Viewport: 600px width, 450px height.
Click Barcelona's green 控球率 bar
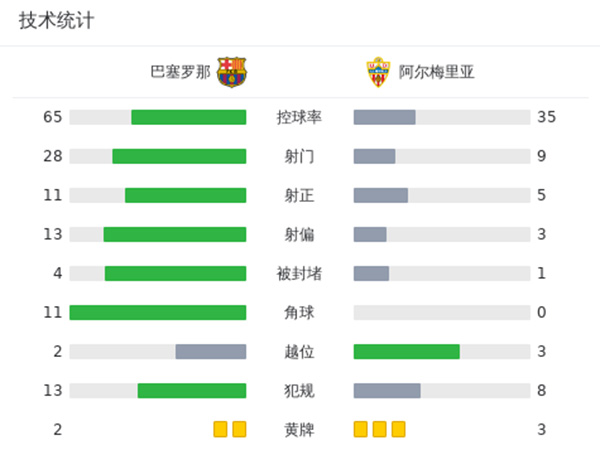[x=189, y=117]
